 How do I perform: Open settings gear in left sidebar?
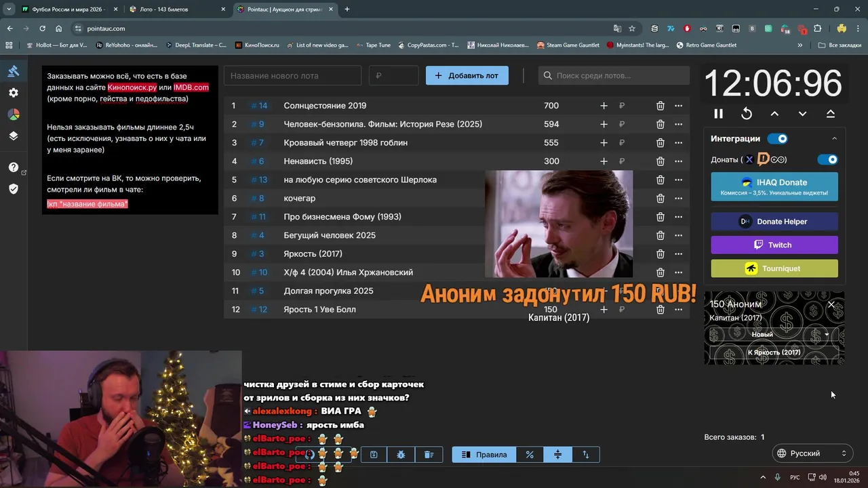point(14,93)
